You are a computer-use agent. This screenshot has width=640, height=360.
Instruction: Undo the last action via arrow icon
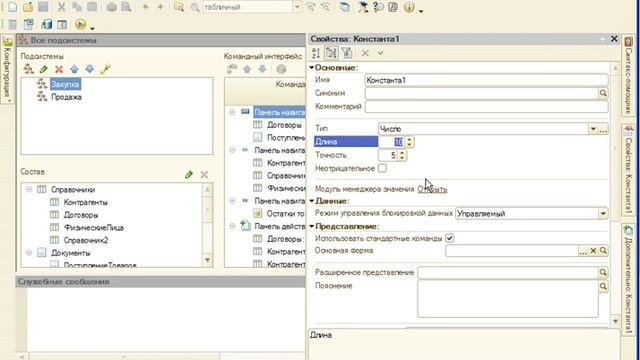pos(145,7)
